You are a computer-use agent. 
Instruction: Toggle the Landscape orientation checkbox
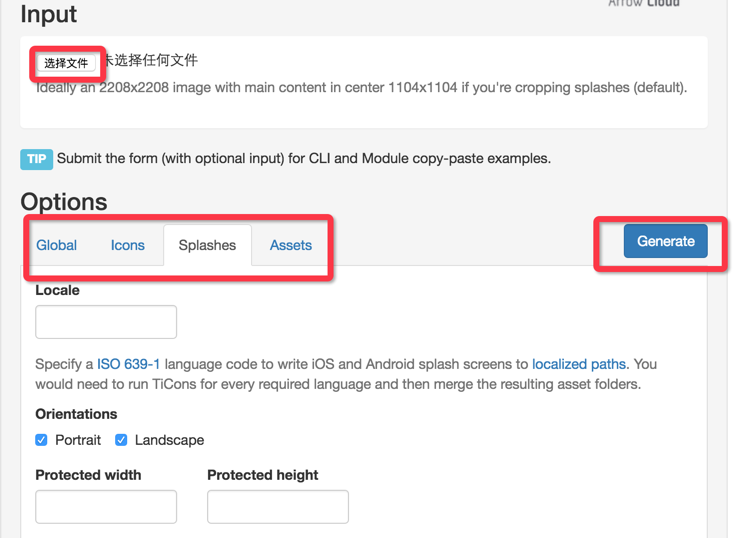click(x=121, y=440)
